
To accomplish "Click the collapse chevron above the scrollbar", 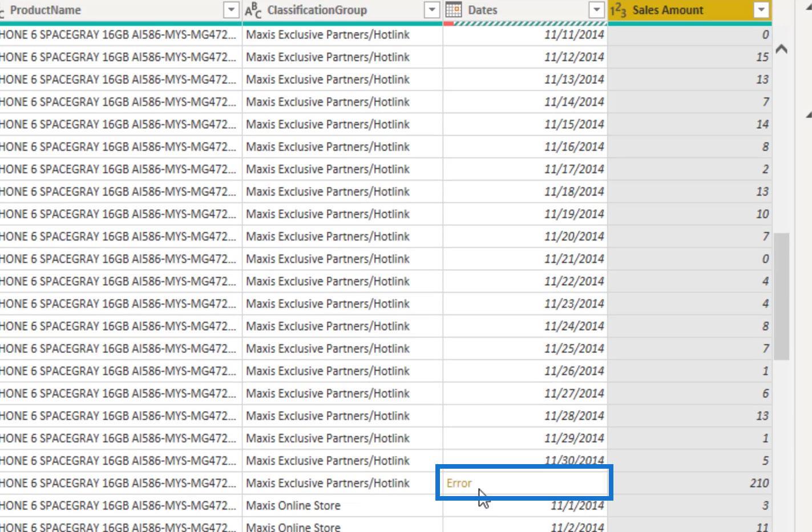I will (x=782, y=49).
